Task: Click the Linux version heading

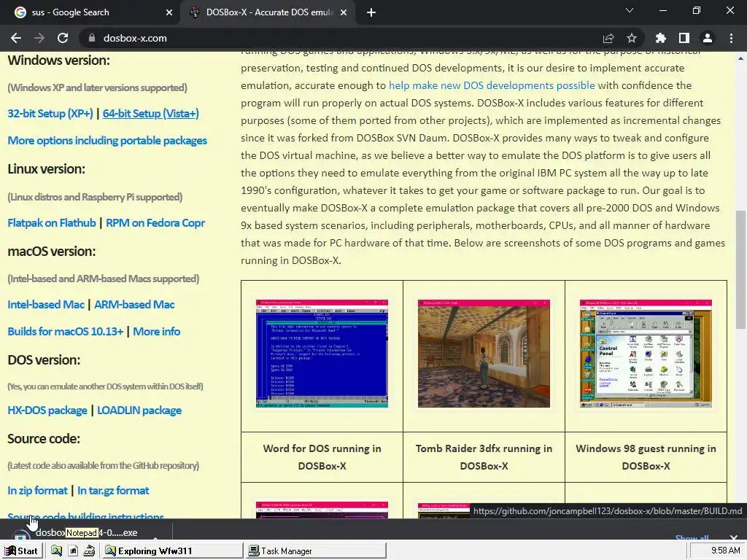Action: (x=46, y=169)
